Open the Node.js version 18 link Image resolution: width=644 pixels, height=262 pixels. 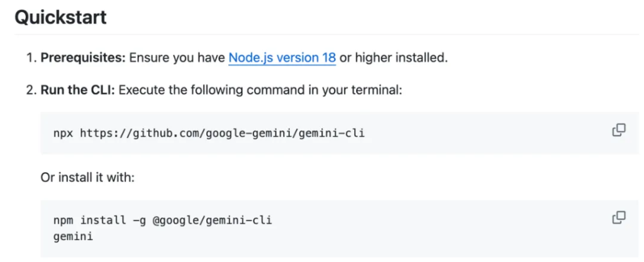tap(282, 58)
